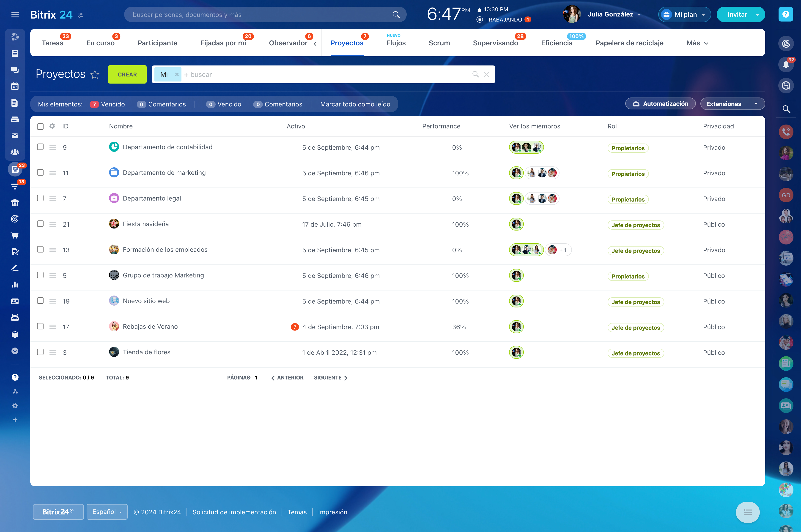Open the table settings gear icon
The image size is (801, 532).
tap(52, 126)
